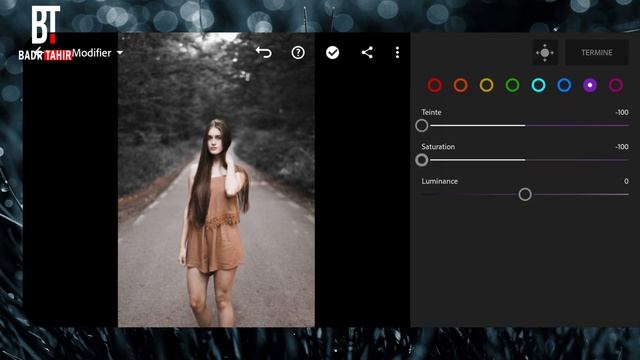Activate the targeted adjustment tool icon
Viewport: 640px width, 360px height.
coord(545,53)
